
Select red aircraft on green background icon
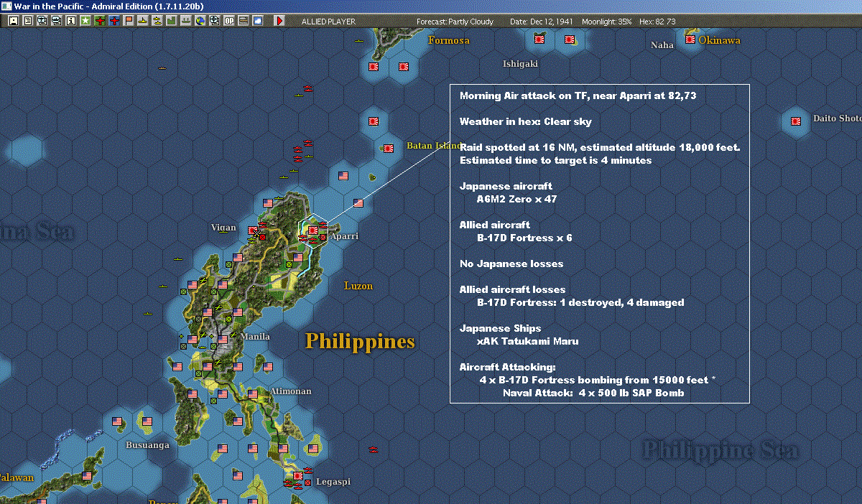pos(100,21)
